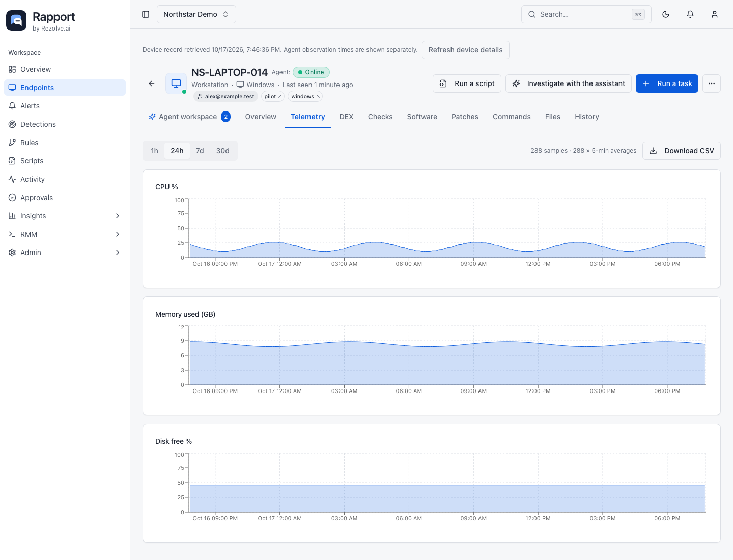Viewport: 733px width, 560px height.
Task: Select the 1h time range
Action: click(154, 151)
